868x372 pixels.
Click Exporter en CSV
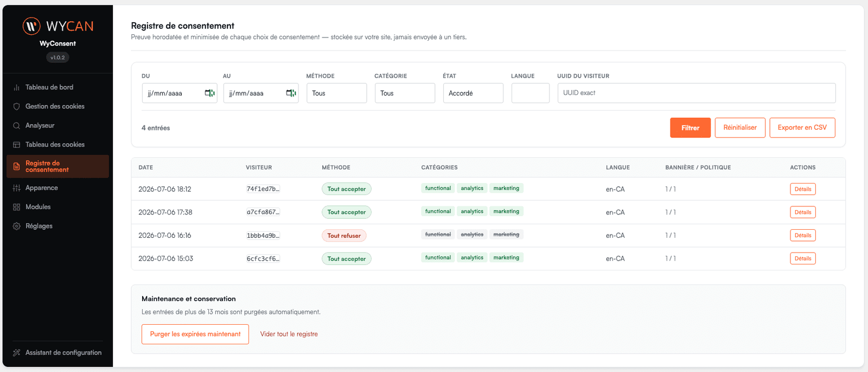tap(802, 128)
